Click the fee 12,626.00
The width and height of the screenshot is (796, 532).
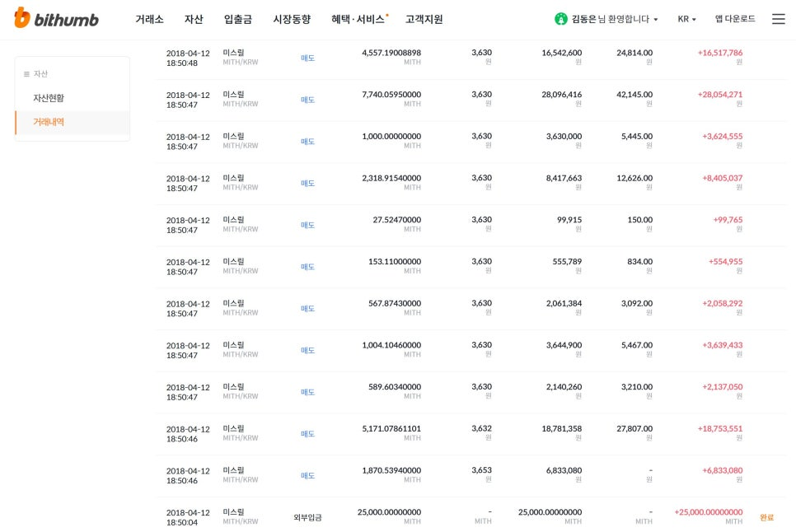634,178
